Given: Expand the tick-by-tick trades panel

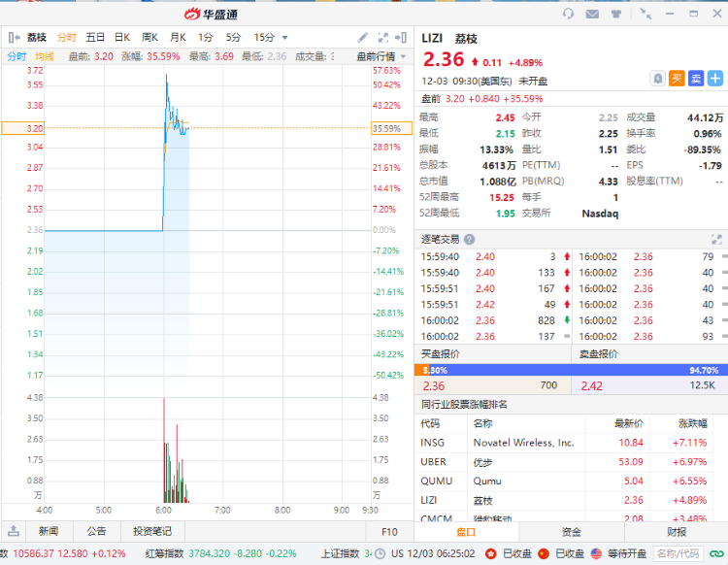Looking at the screenshot, I should (x=716, y=240).
